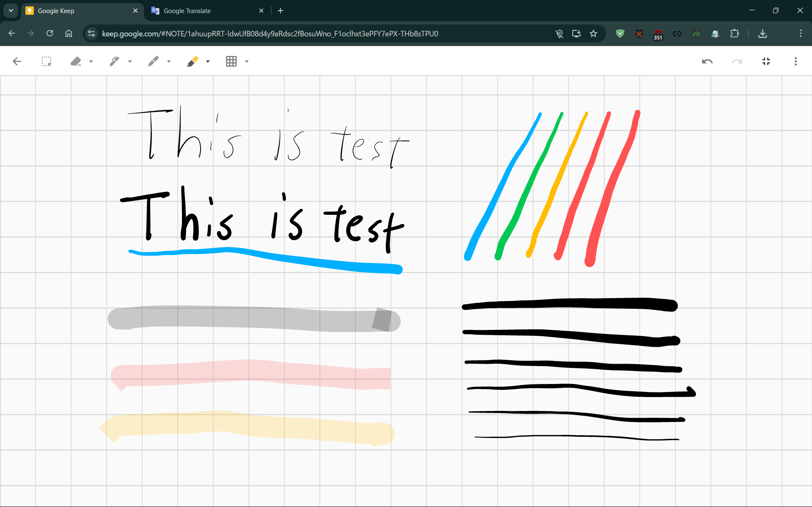Viewport: 812px width, 507px height.
Task: Open the extension showing 351 badge
Action: tap(658, 34)
